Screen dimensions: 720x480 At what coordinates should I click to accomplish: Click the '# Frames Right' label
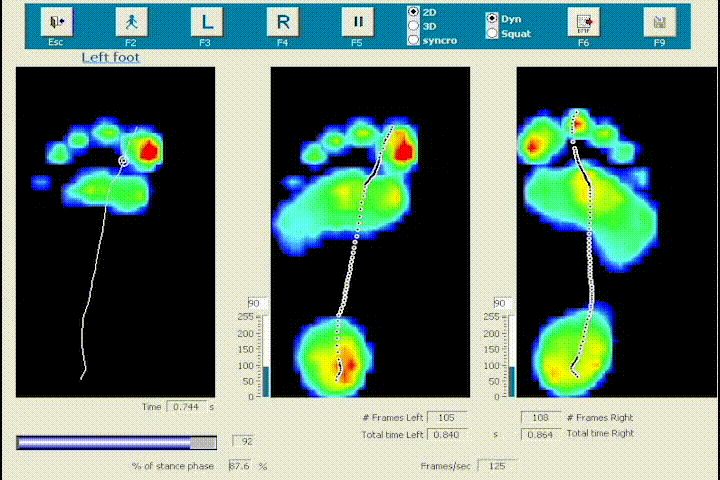pos(600,418)
